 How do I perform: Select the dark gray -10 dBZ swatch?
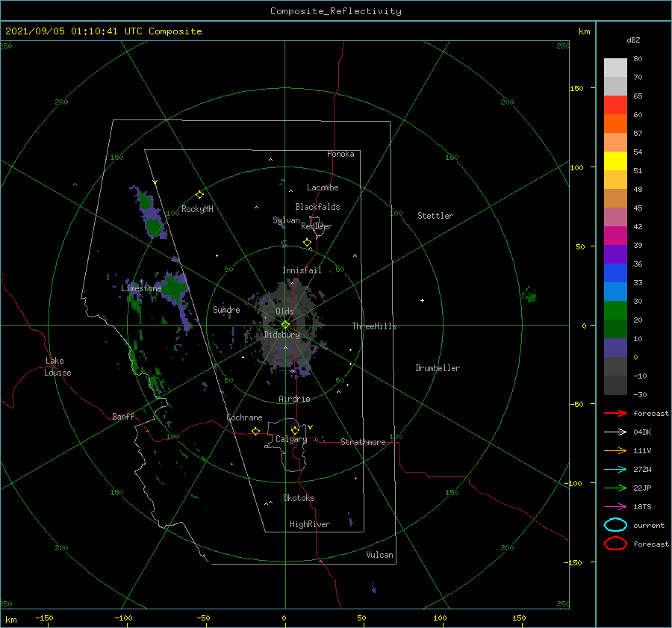(615, 385)
